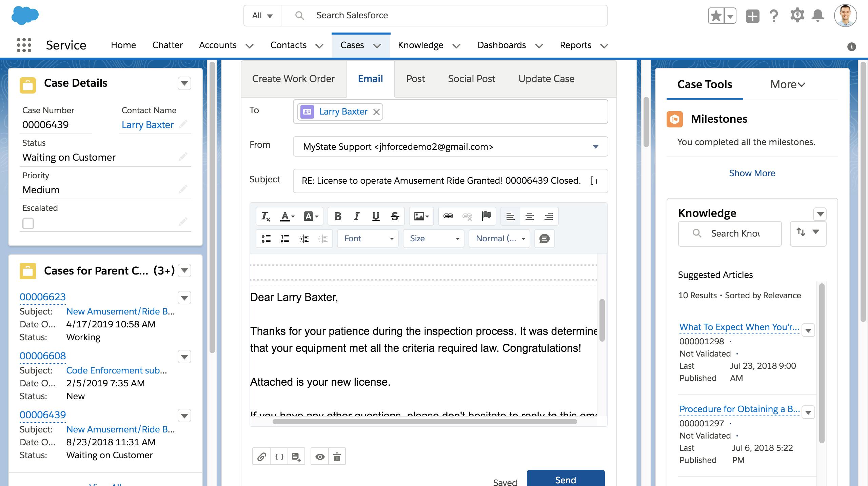Image resolution: width=868 pixels, height=486 pixels.
Task: Click the Send button
Action: tap(566, 478)
